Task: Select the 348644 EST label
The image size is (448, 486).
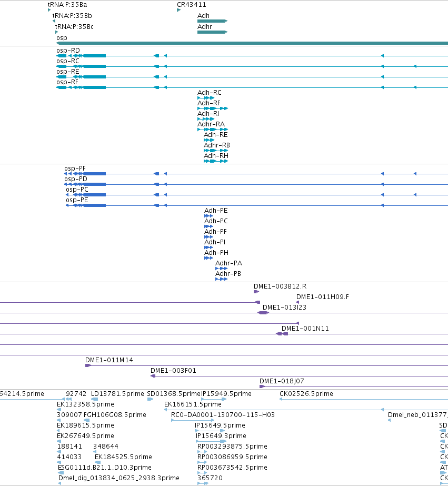Action: point(106,447)
